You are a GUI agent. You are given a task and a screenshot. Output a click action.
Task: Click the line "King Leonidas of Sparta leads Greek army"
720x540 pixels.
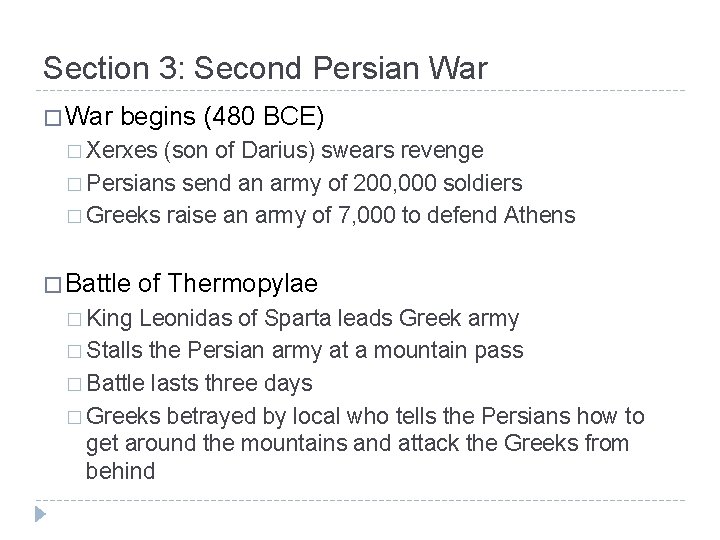[304, 319]
